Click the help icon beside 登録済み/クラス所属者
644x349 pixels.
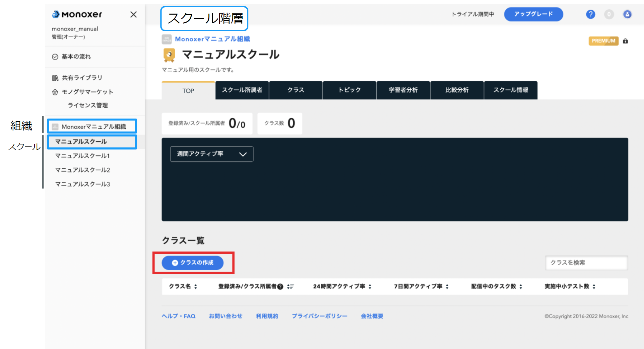coord(280,287)
